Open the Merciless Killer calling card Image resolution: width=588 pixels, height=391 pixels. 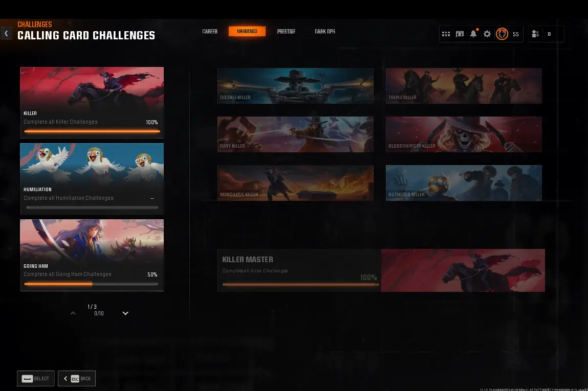point(295,183)
